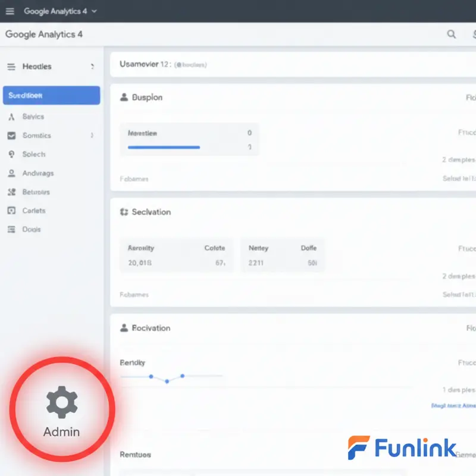Open the Admin settings gear
This screenshot has height=476, width=476.
[x=61, y=402]
